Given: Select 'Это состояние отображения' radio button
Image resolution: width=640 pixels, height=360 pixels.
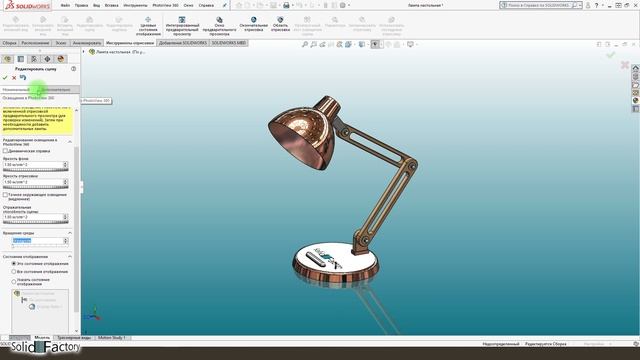Looking at the screenshot, I should pos(14,264).
